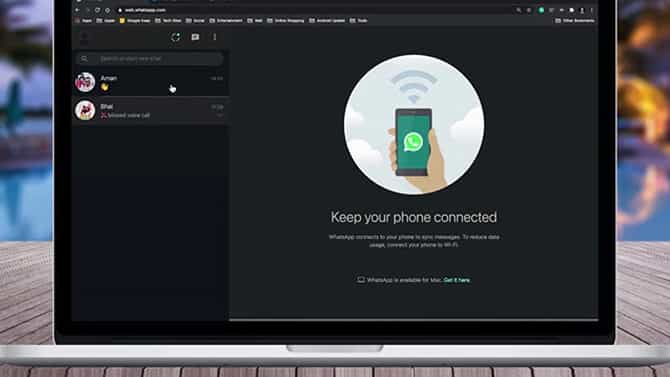
Task: Click the missed call icon in Bhai's preview
Action: (103, 115)
